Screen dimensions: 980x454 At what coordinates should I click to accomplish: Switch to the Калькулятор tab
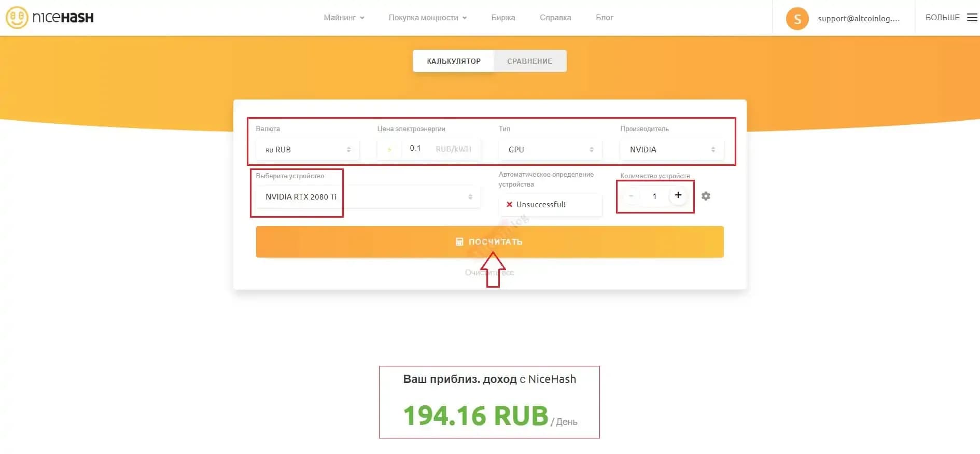[454, 61]
